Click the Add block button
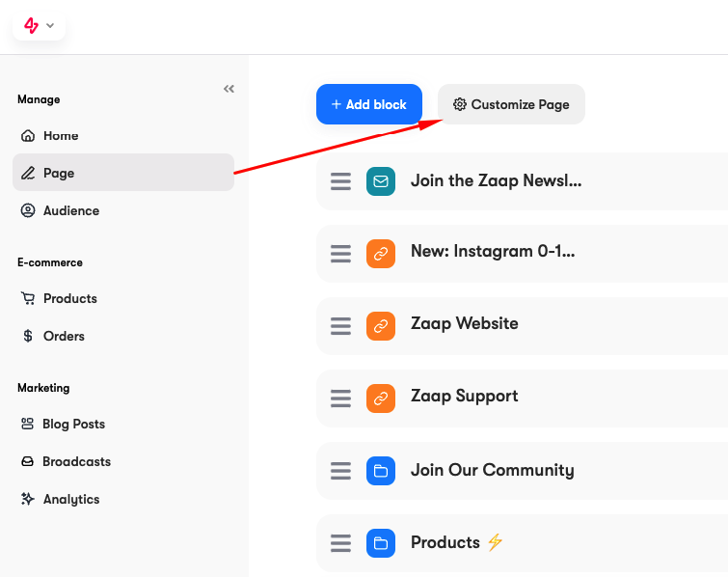 tap(369, 104)
